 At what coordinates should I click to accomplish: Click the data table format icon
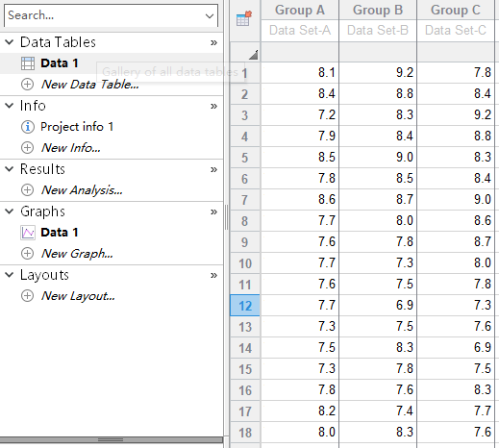coord(244,18)
